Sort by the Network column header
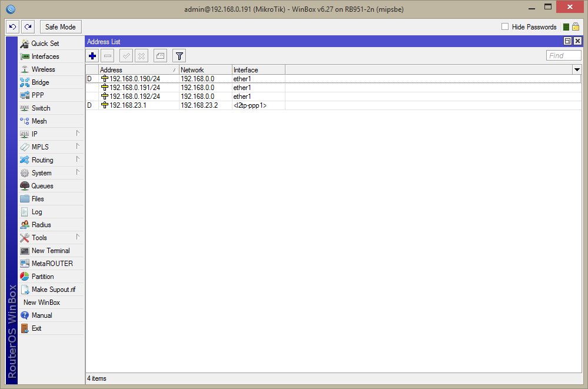 click(205, 70)
